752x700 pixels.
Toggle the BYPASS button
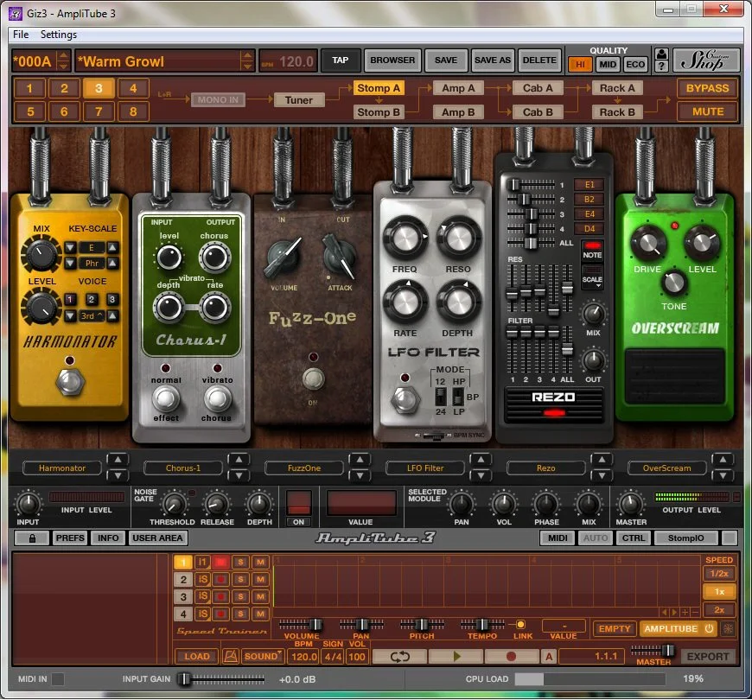tap(707, 88)
